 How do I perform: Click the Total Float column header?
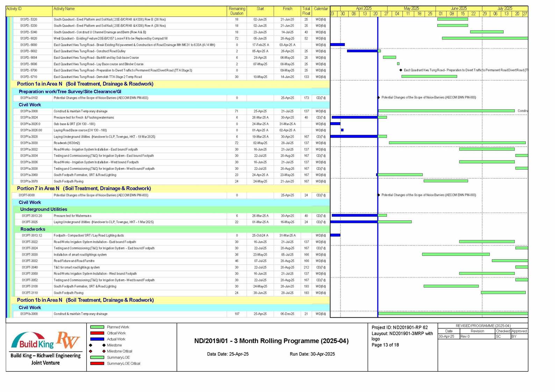306,11
